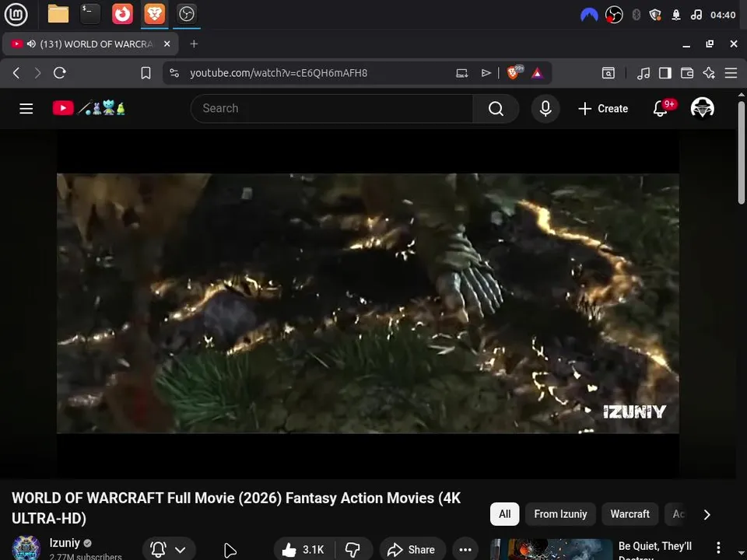
Task: Open Brave Wallet
Action: click(x=687, y=73)
